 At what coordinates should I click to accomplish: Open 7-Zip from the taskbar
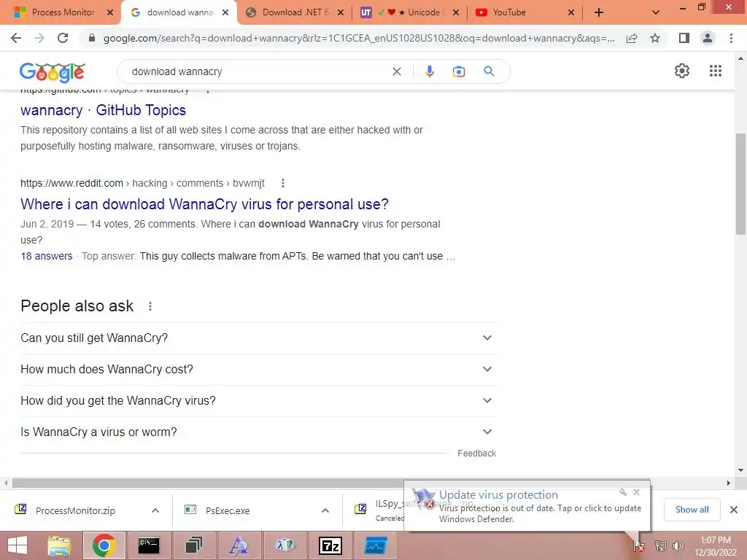(330, 545)
